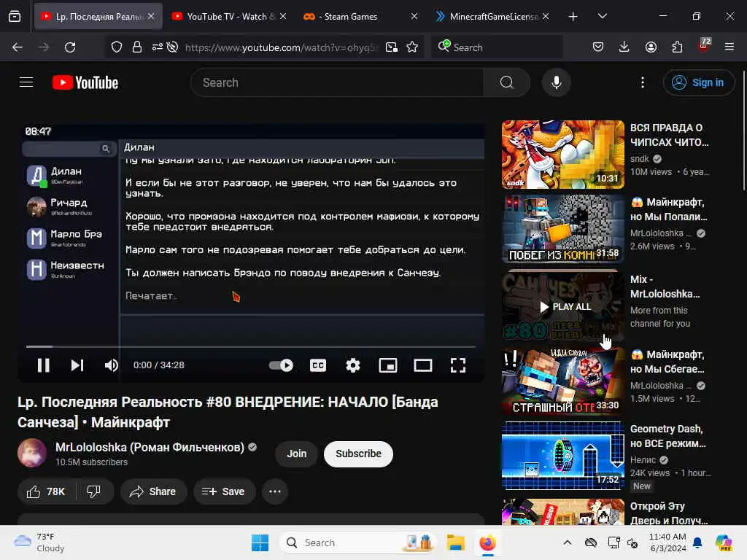Open a new browser tab
The width and height of the screenshot is (747, 560).
[x=573, y=17]
